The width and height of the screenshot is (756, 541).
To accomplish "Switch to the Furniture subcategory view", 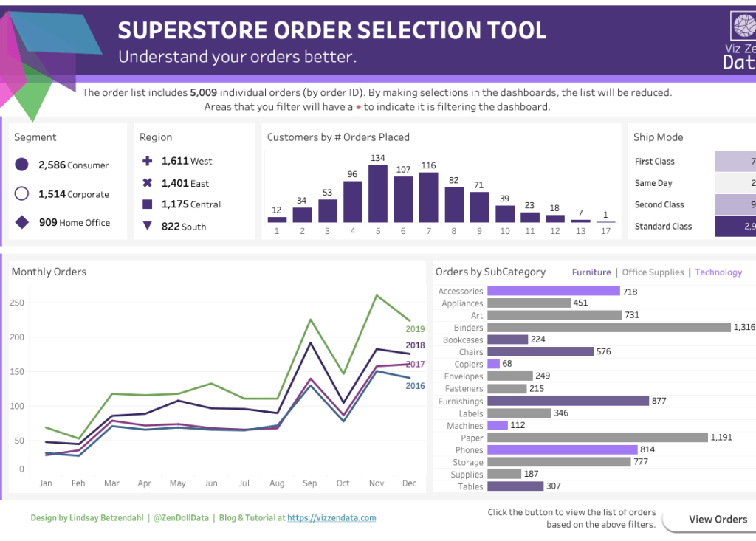I will tap(591, 272).
